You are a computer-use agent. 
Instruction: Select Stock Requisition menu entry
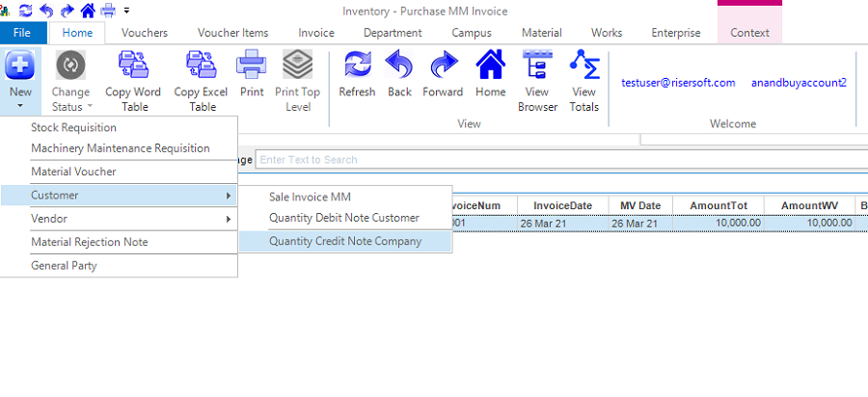coord(73,127)
